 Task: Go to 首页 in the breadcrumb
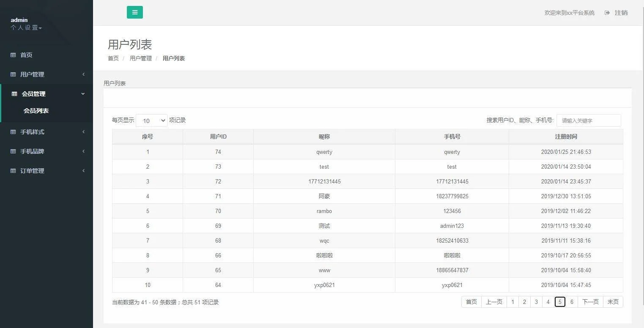pos(113,58)
